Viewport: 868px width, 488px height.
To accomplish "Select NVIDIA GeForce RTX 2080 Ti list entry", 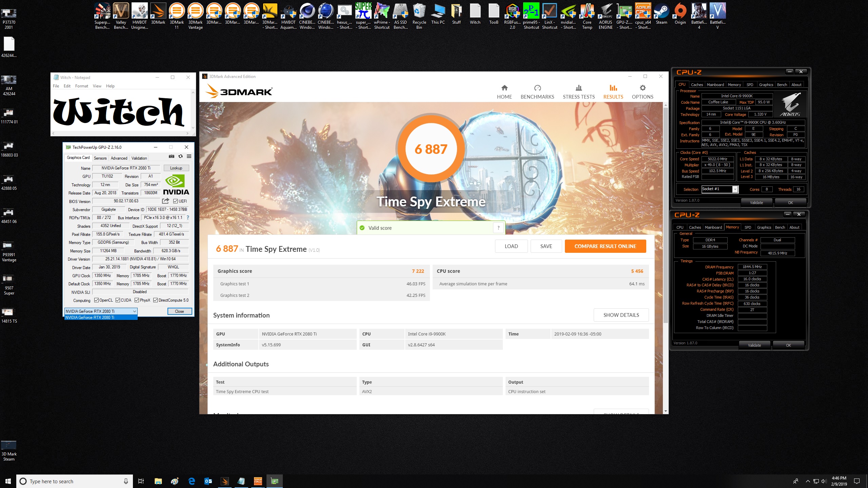I will coord(101,318).
